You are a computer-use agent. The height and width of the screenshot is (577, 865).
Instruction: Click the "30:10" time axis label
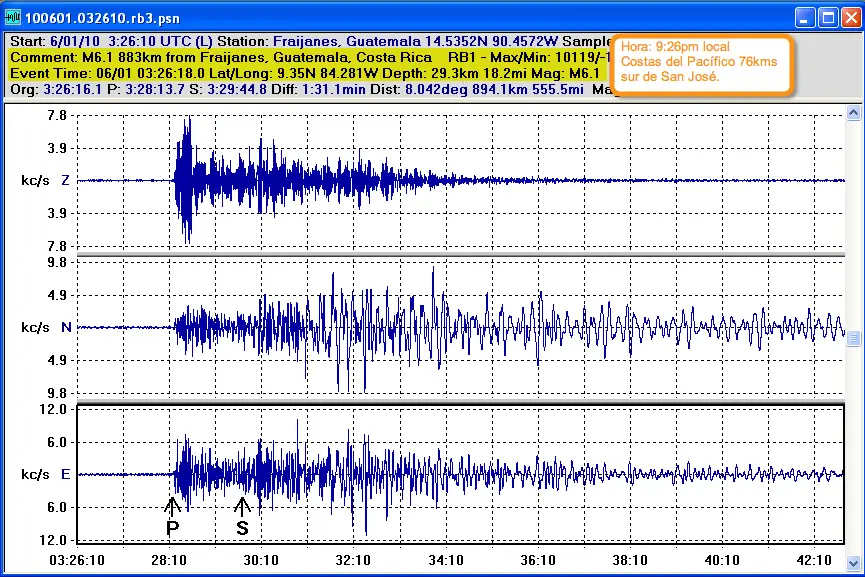261,560
